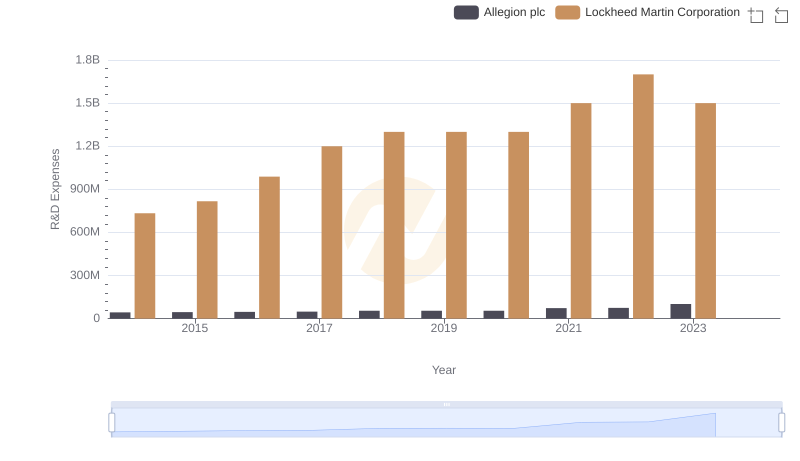
Task: Click the zoom reset icon
Action: click(781, 15)
